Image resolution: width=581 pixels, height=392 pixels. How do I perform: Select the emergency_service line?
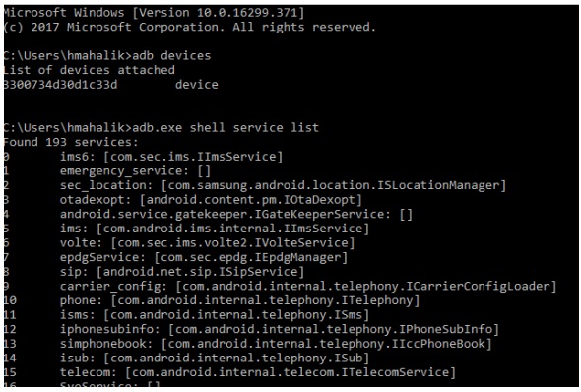click(x=135, y=171)
